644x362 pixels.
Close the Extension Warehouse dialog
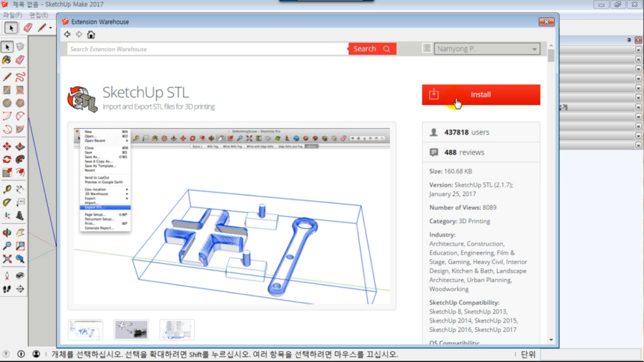(x=547, y=22)
